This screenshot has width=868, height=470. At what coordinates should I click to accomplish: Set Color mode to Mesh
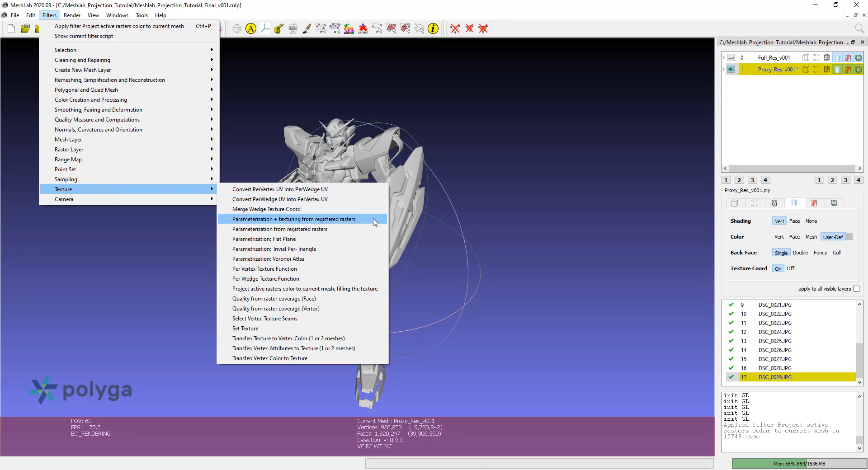811,237
